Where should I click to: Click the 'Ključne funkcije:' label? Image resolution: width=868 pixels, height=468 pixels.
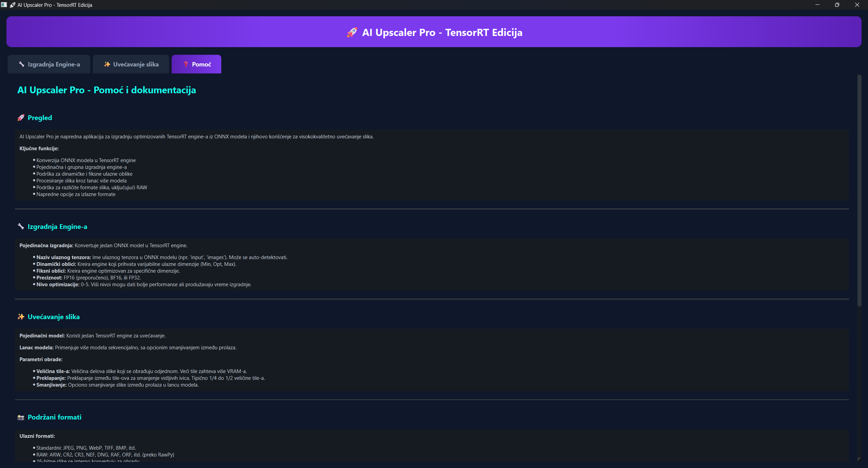click(39, 149)
